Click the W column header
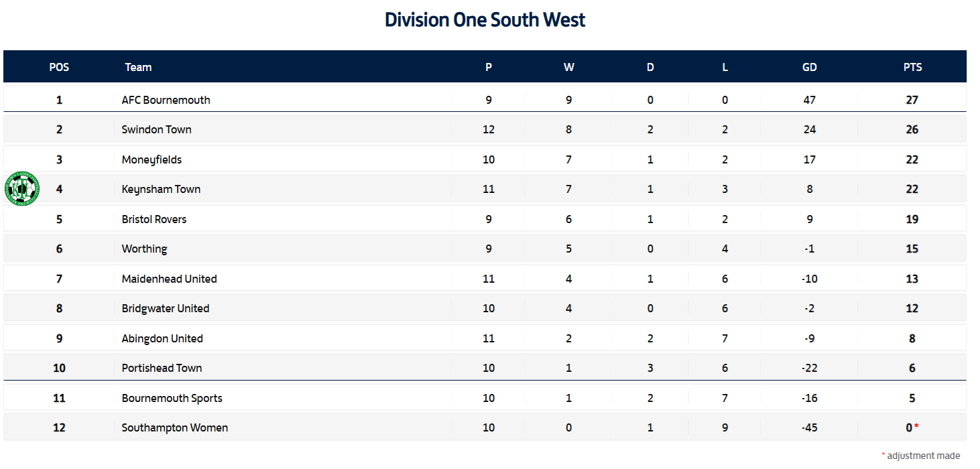Image resolution: width=980 pixels, height=469 pixels. 569,67
